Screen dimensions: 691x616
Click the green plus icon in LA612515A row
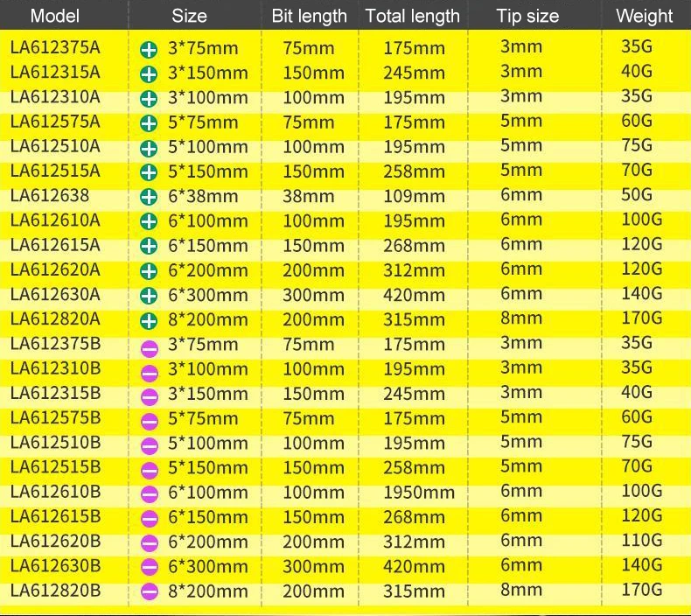tap(149, 173)
